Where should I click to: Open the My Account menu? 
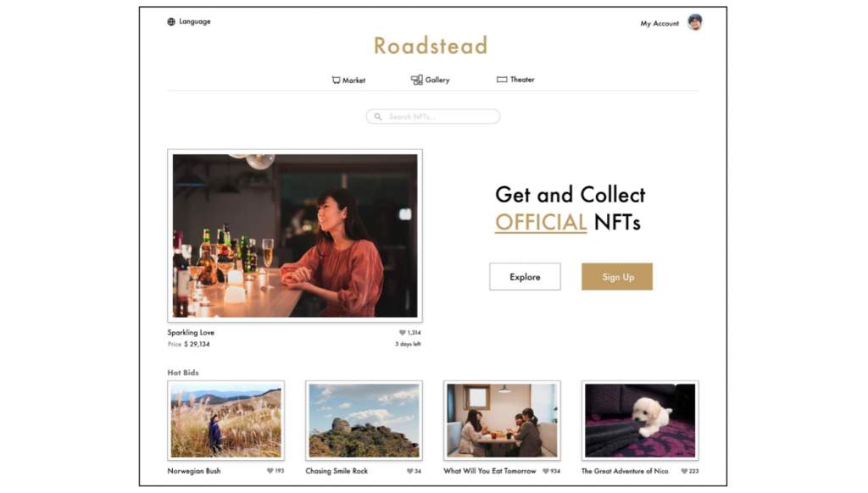[x=659, y=23]
